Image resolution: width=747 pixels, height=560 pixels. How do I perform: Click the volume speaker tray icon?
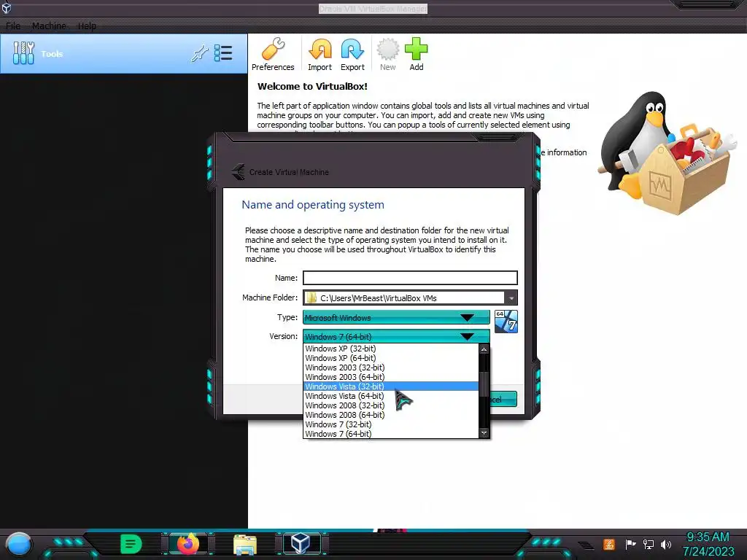666,544
